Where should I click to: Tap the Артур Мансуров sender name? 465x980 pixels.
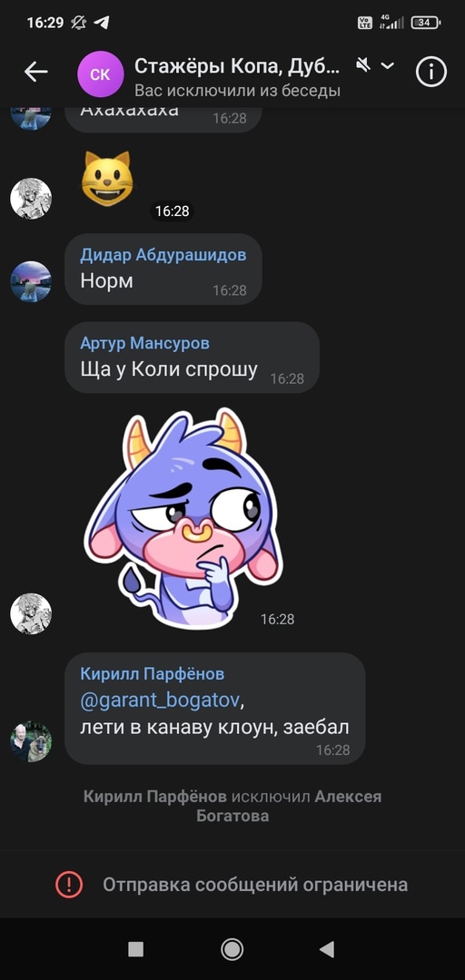point(144,343)
